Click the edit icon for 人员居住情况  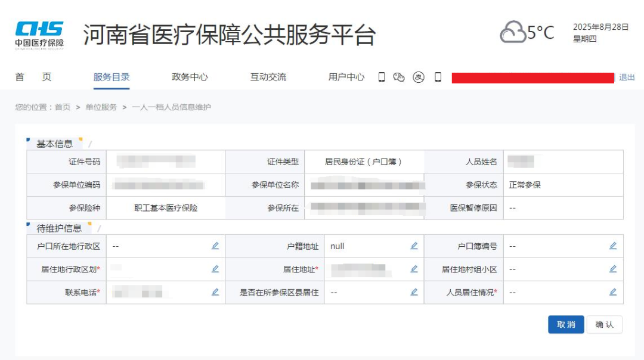[x=613, y=292]
